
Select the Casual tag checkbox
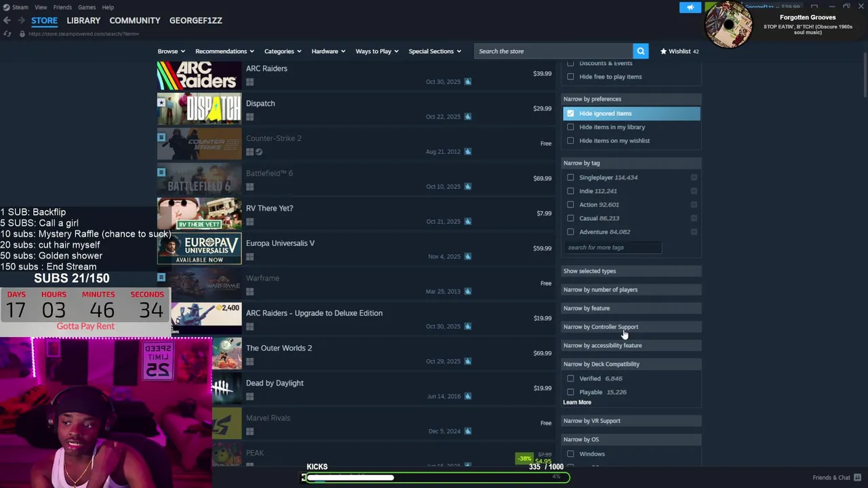[x=570, y=218]
